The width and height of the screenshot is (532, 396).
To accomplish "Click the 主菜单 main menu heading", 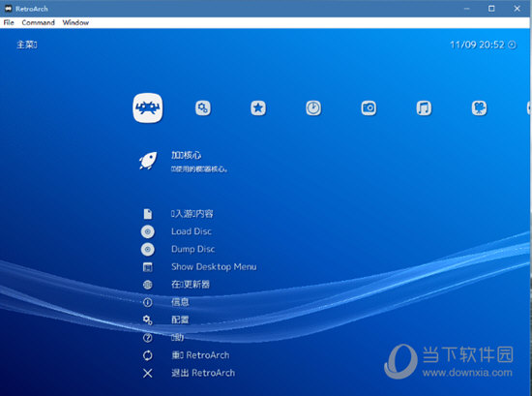I will coord(27,45).
